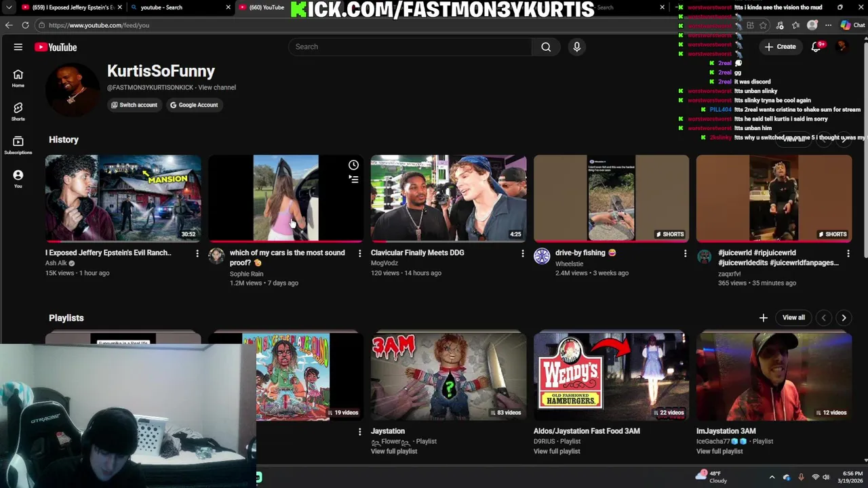
Task: Open the Jaystation 83 videos playlist thumbnail
Action: [449, 377]
